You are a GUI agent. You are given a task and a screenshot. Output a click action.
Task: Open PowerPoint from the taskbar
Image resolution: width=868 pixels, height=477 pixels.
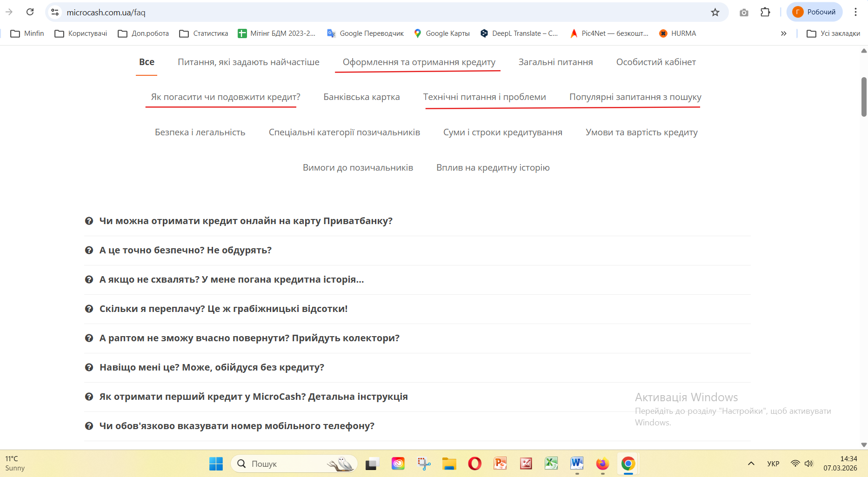(x=501, y=464)
